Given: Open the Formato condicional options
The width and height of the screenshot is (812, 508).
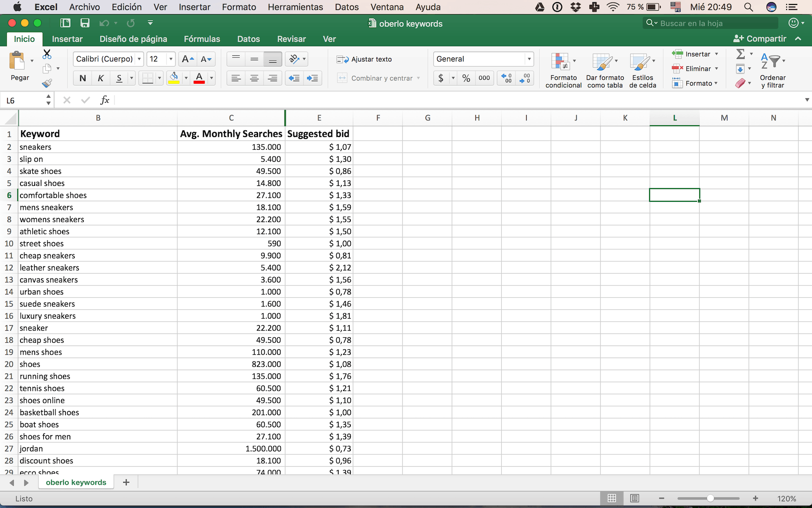Looking at the screenshot, I should click(562, 69).
